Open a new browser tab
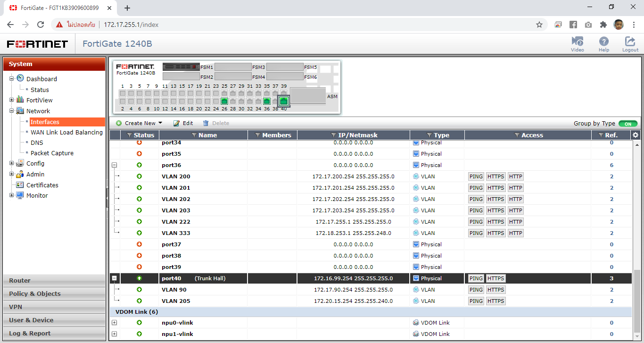644x343 pixels. (x=127, y=8)
